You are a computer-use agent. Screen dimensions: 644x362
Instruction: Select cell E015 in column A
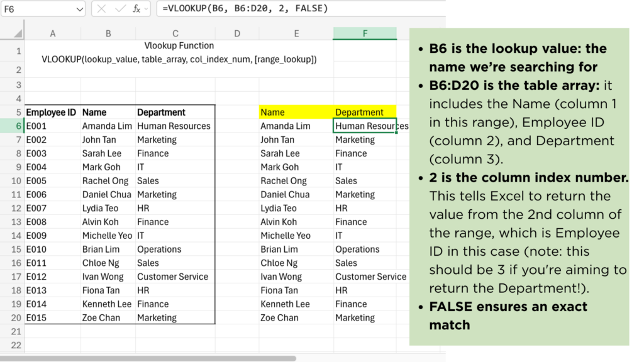click(x=53, y=317)
